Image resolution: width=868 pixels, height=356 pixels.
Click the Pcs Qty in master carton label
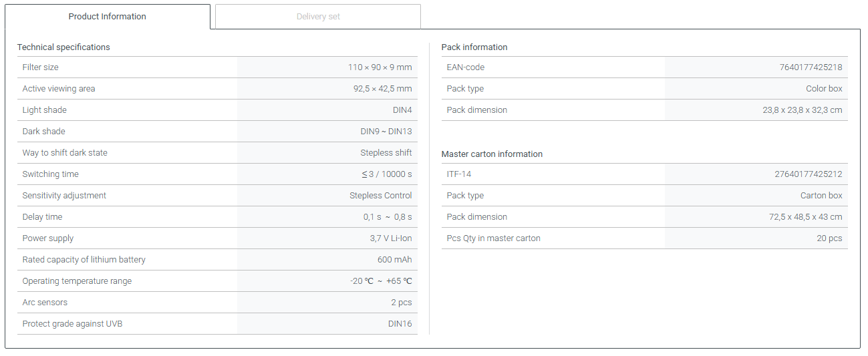click(x=493, y=238)
